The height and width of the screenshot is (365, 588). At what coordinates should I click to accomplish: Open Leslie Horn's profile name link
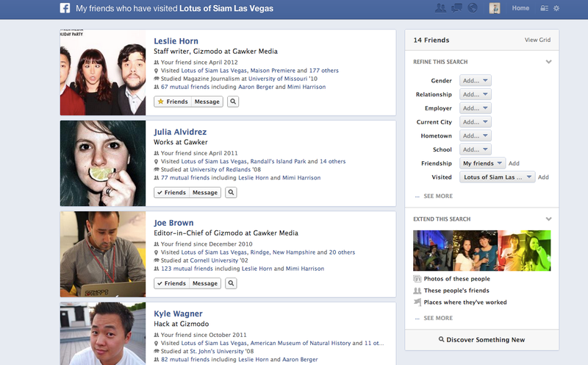pyautogui.click(x=176, y=41)
